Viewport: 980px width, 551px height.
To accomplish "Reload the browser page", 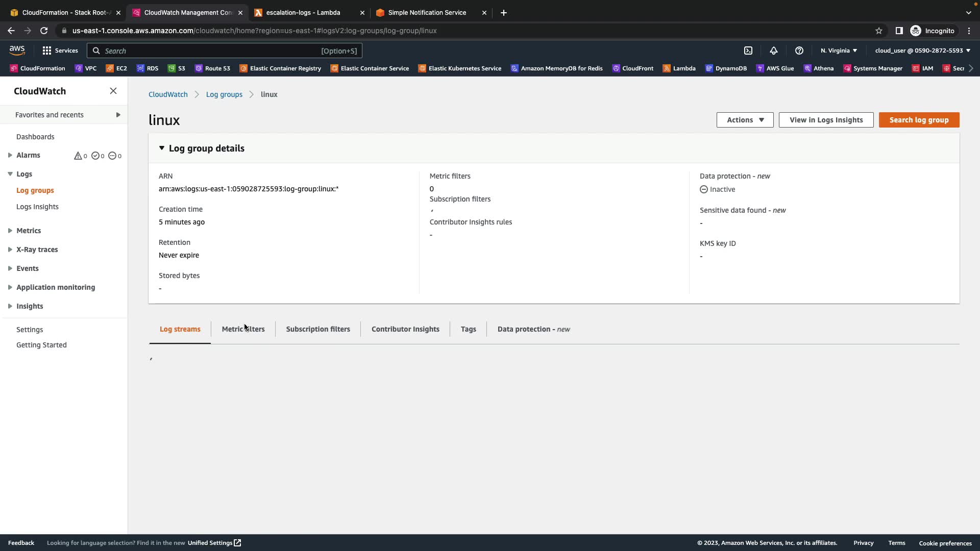I will tap(44, 31).
